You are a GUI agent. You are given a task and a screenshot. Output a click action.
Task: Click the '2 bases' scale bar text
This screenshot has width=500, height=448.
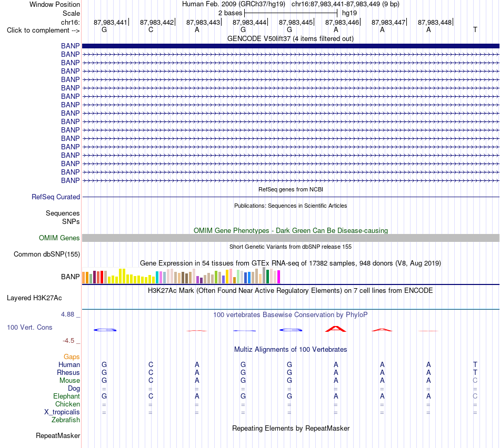[230, 13]
